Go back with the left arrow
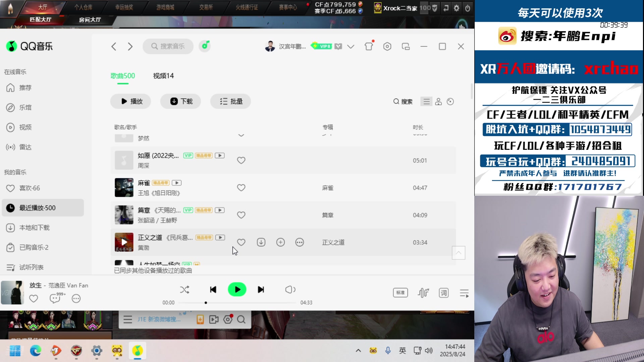The width and height of the screenshot is (644, 362). [114, 46]
